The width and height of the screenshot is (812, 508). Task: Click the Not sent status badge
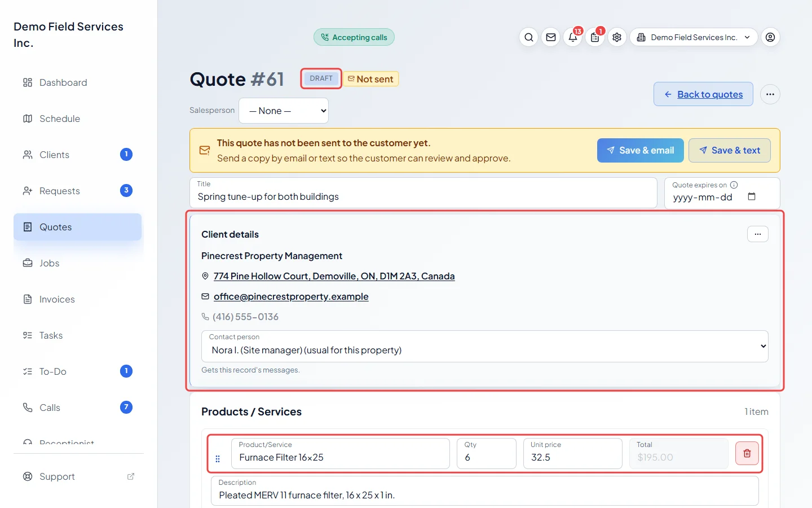click(x=371, y=79)
